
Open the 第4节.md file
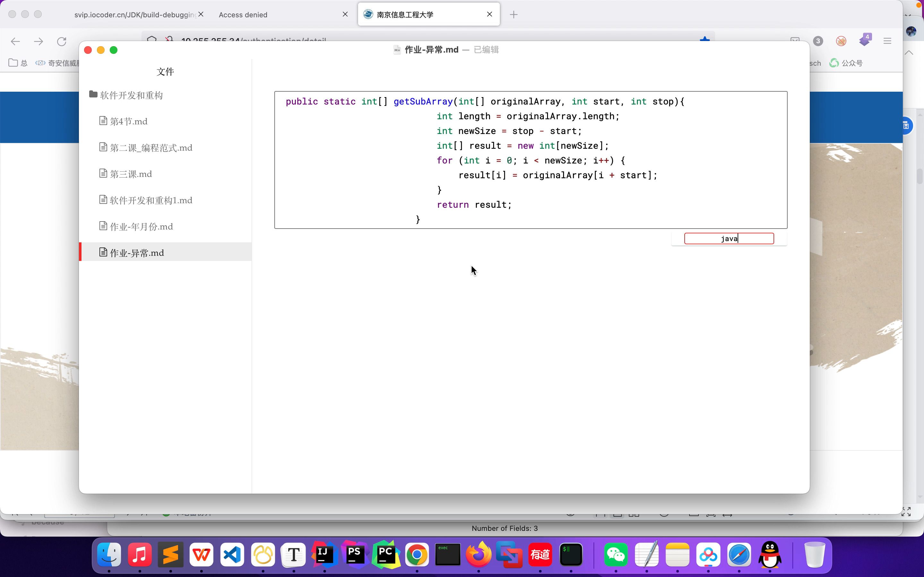click(x=128, y=121)
